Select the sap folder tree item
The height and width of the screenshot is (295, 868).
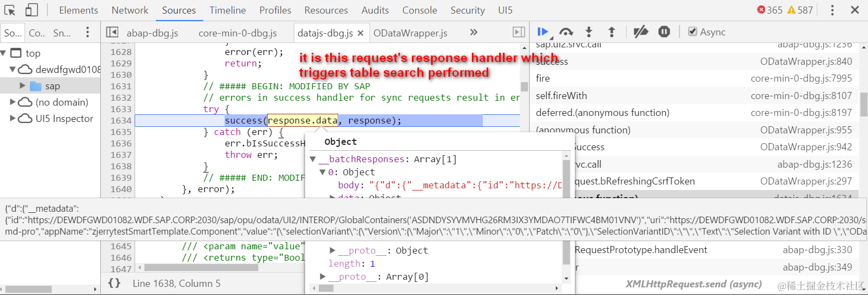point(50,86)
